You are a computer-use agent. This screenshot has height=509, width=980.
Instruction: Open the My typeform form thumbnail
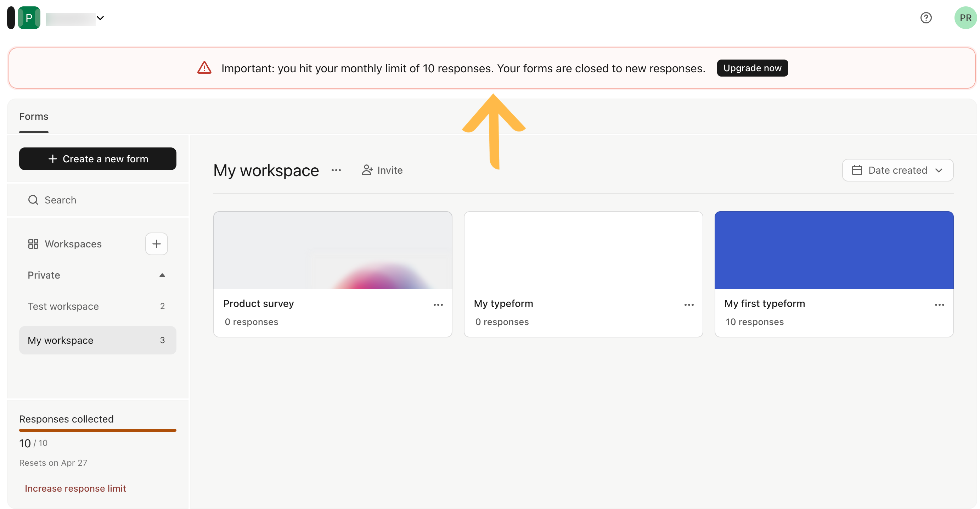click(583, 251)
